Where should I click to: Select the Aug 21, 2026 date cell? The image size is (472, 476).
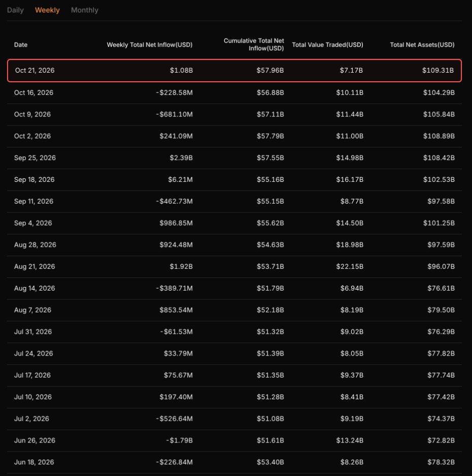click(35, 267)
